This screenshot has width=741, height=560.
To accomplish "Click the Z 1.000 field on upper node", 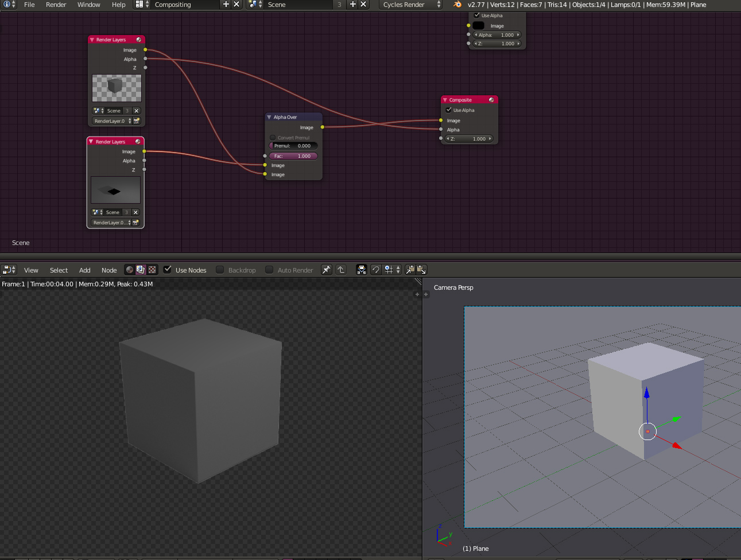I will click(497, 44).
